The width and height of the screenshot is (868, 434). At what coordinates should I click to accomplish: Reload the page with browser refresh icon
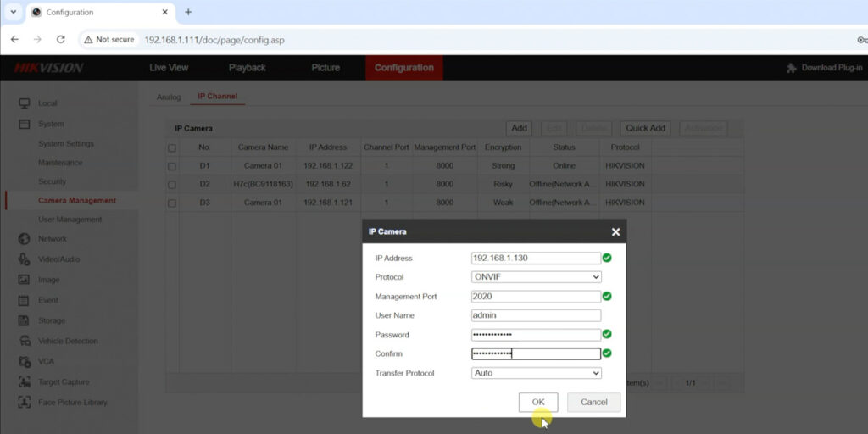point(60,39)
